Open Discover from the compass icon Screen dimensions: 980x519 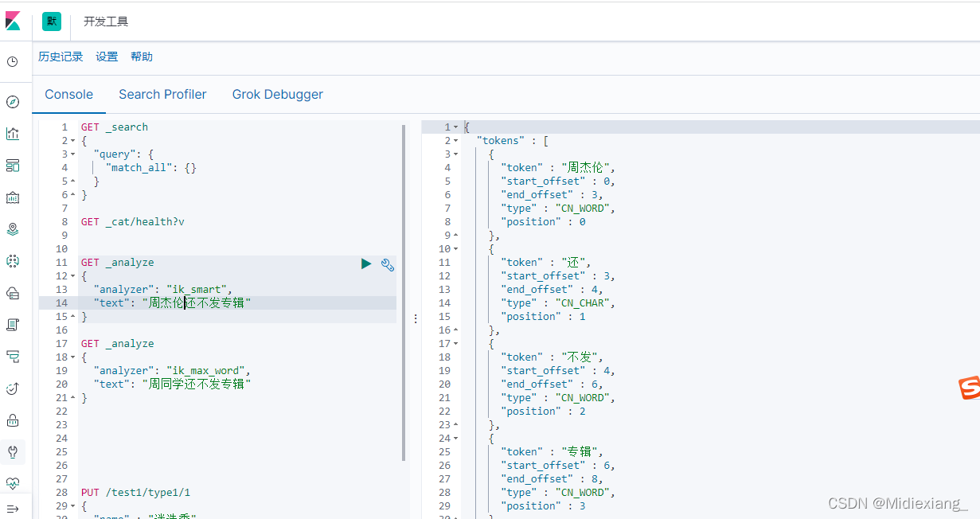point(13,102)
